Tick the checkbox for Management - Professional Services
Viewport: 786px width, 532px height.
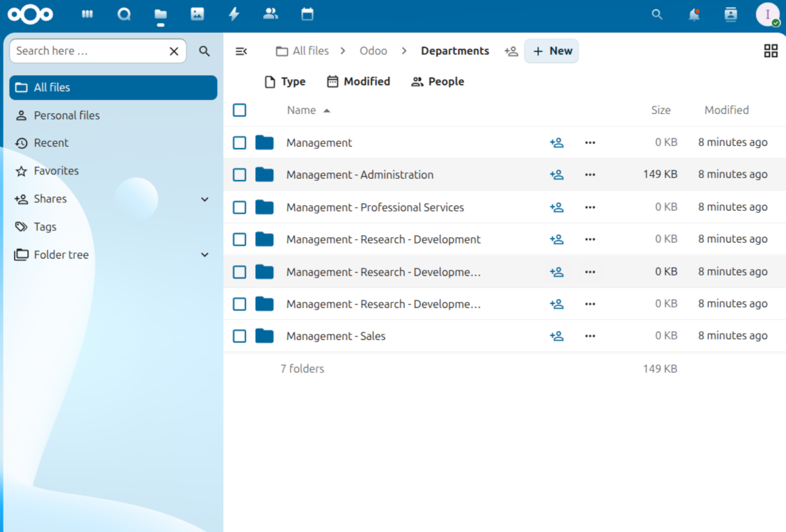pos(239,207)
